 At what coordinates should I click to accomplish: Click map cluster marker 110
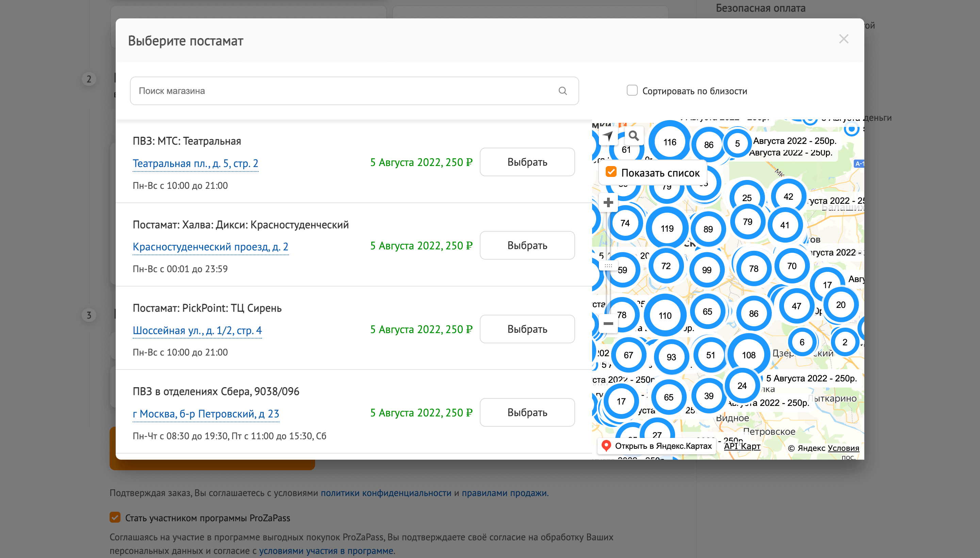(665, 316)
